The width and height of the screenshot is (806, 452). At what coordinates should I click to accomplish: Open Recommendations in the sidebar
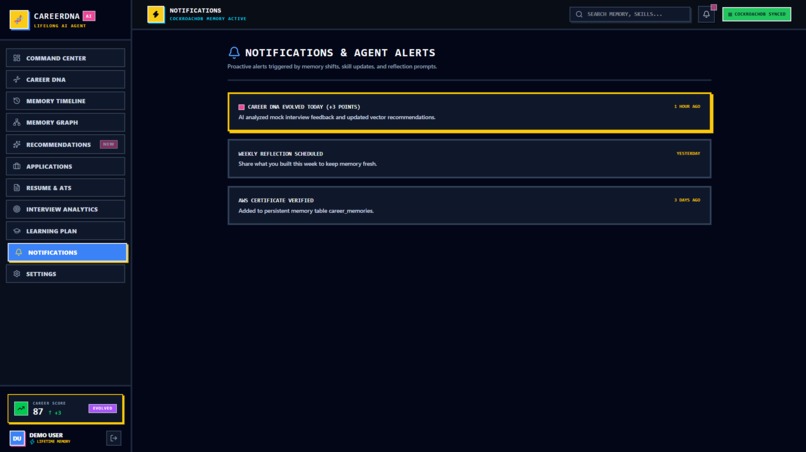[65, 144]
